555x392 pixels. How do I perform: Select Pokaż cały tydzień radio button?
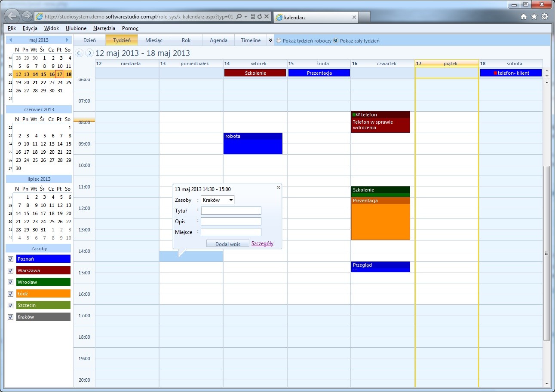[336, 41]
